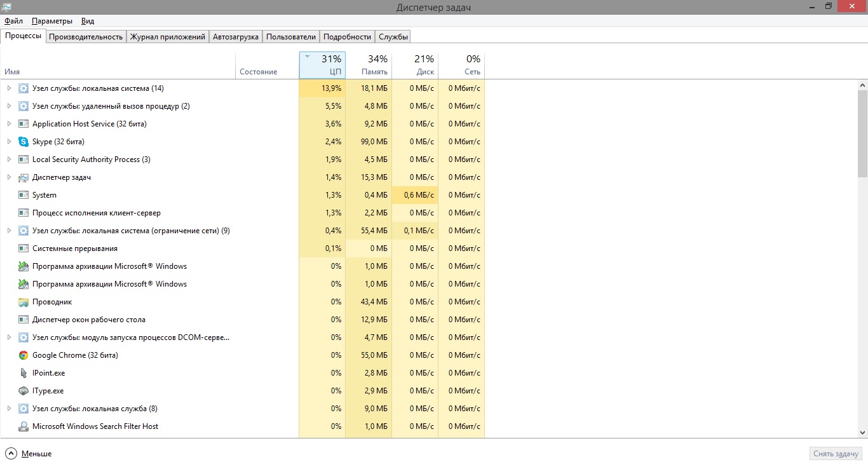Expand Узел службы: локальная система (14)

coord(9,88)
